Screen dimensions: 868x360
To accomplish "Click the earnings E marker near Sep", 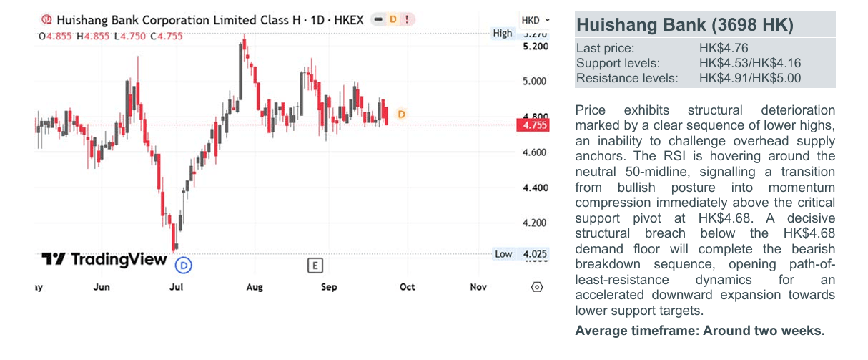I will [x=315, y=266].
